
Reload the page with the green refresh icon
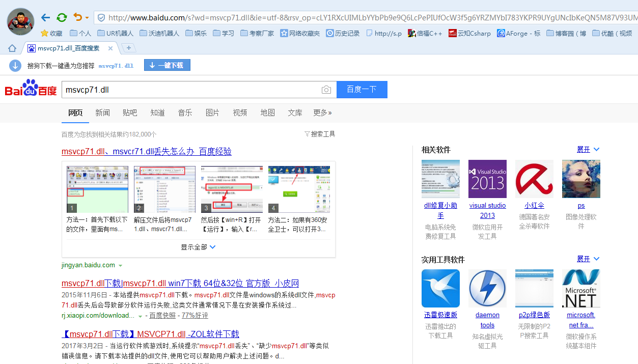click(x=62, y=18)
